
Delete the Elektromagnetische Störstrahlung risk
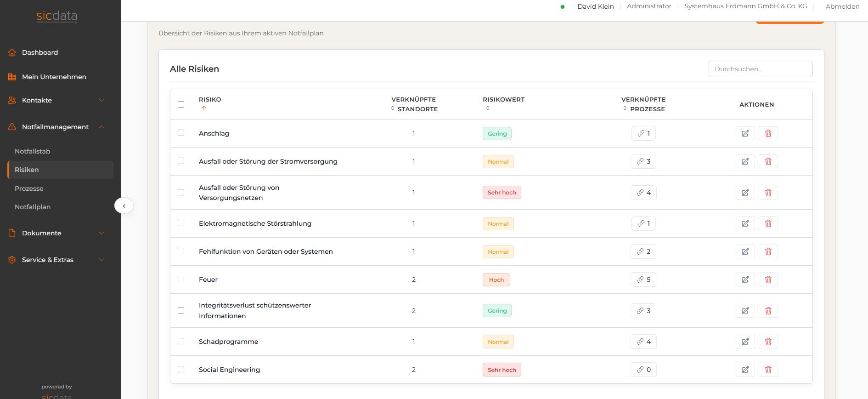(768, 223)
